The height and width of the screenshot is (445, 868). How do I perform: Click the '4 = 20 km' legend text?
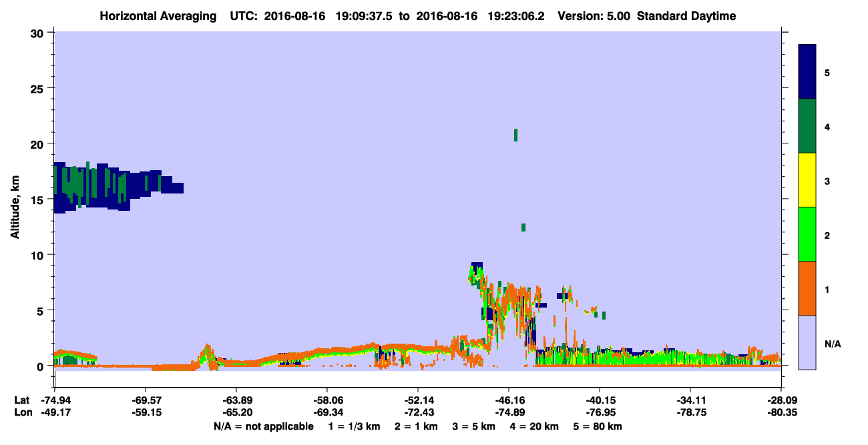(534, 426)
